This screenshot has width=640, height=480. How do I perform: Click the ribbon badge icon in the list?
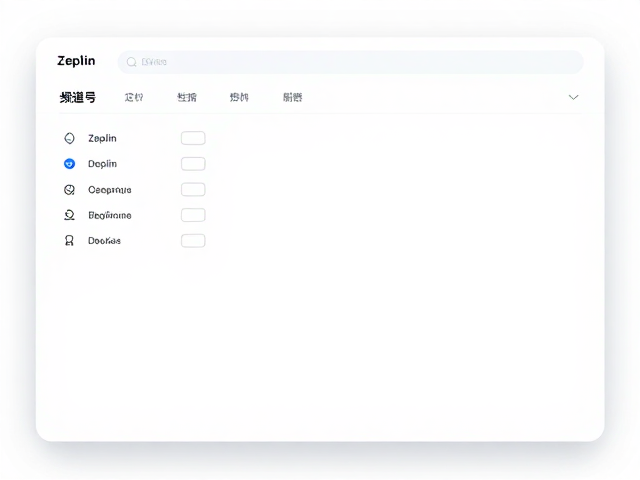pyautogui.click(x=69, y=241)
